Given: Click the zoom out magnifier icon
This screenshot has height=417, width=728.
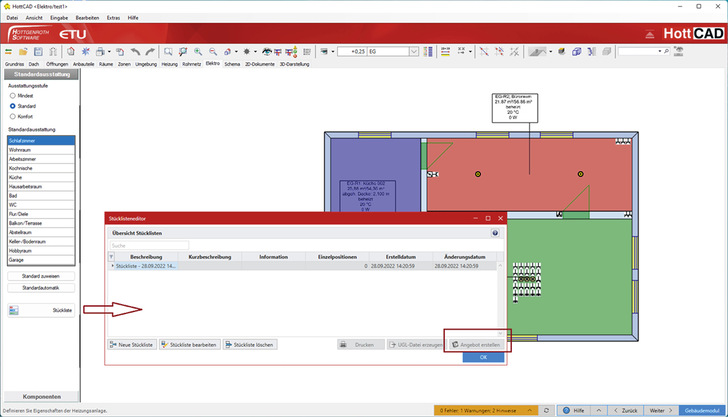Looking at the screenshot, I should tap(214, 51).
